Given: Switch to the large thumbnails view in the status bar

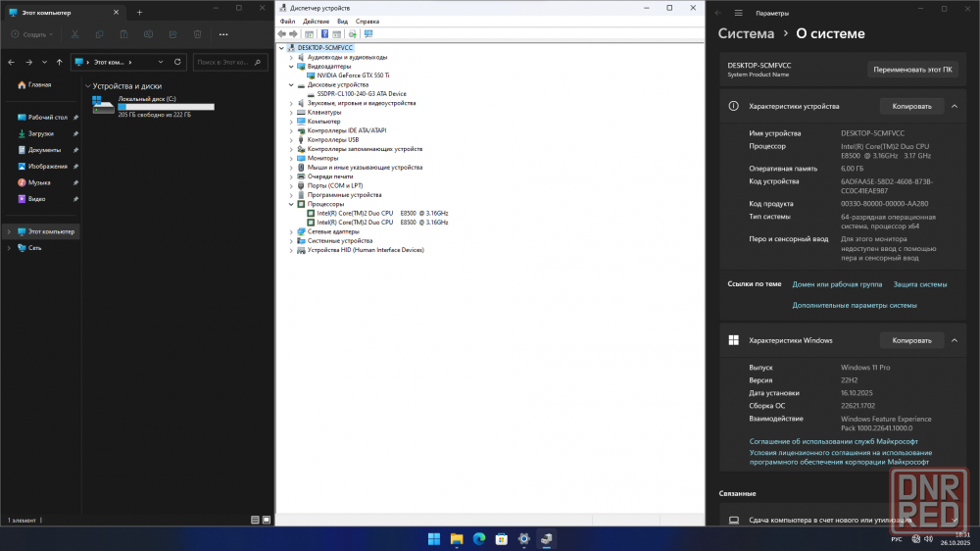Looking at the screenshot, I should [267, 519].
